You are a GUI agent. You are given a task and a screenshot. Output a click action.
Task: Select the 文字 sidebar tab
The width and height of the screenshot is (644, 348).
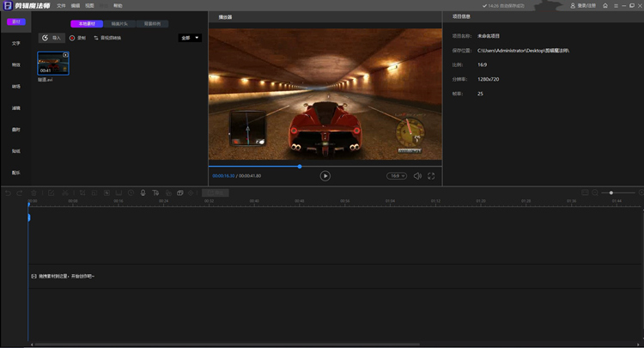pos(16,43)
